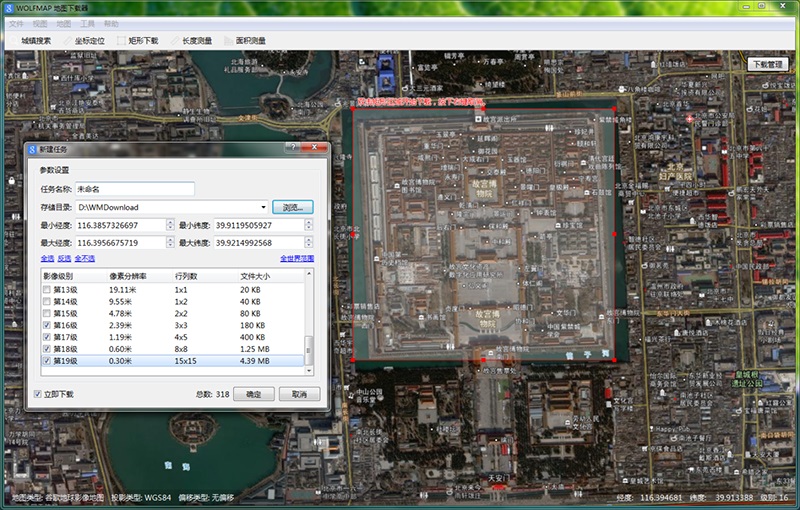Open the 地图 menu
Screen dimensions: 800x510
(x=64, y=24)
